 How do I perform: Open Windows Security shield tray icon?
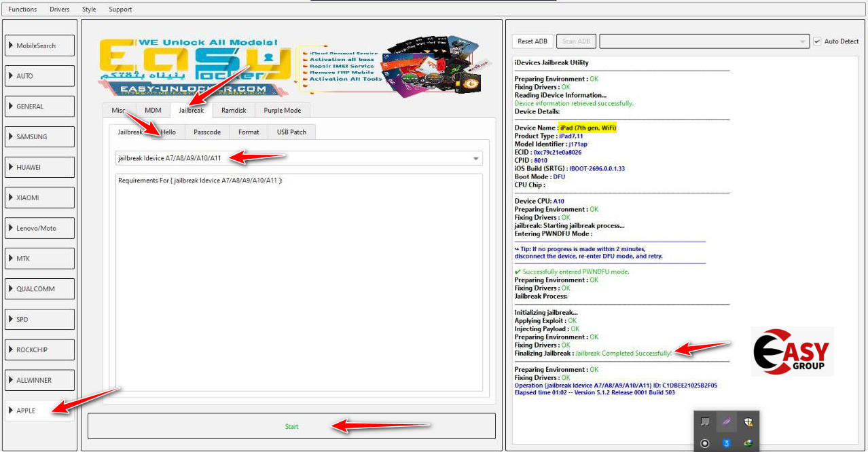[x=747, y=421]
